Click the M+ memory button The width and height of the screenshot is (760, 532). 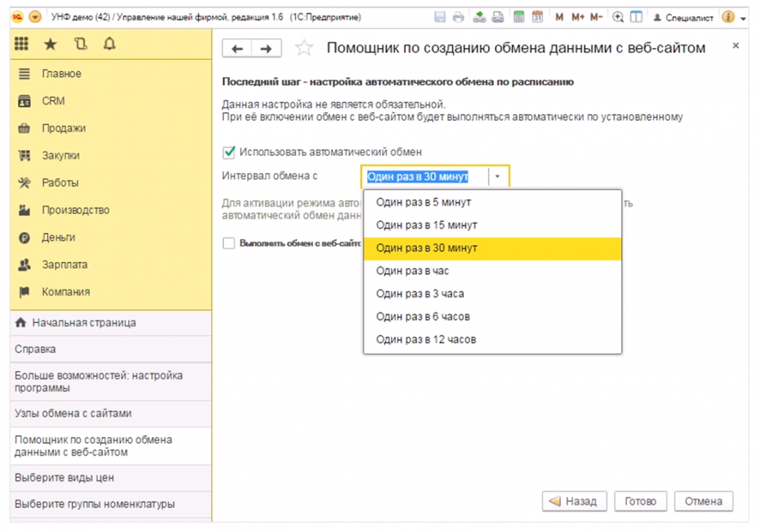coord(577,17)
